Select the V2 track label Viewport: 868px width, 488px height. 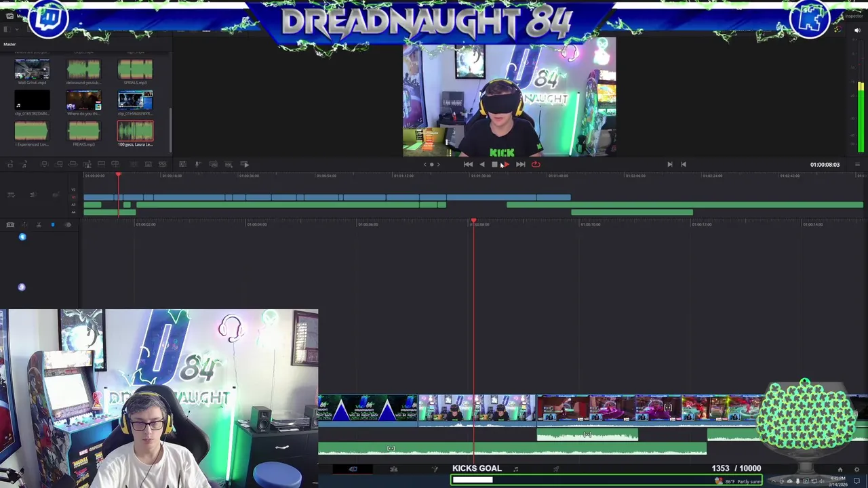point(73,190)
